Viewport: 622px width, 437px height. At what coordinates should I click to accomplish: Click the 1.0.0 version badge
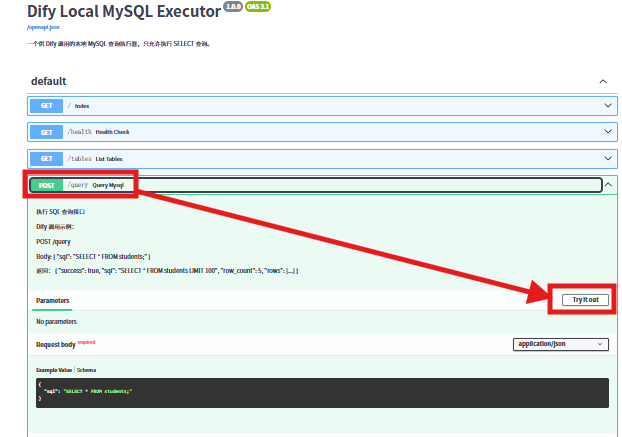(x=233, y=6)
